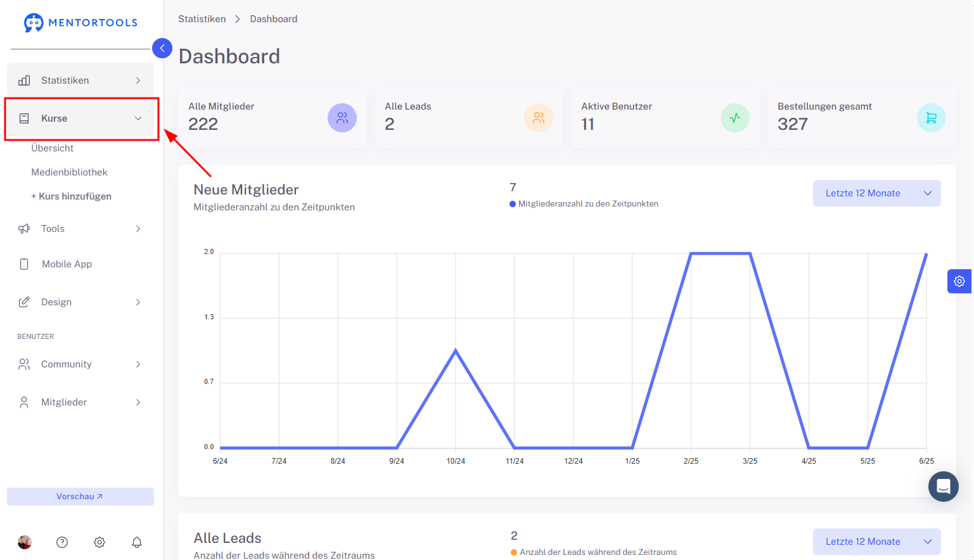
Task: Click + Kurs hinzufügen link
Action: (72, 196)
